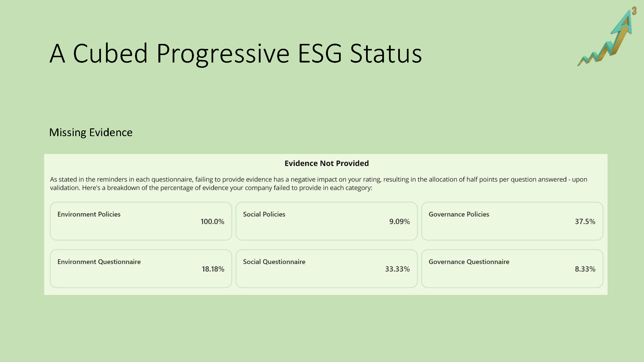This screenshot has width=644, height=362.
Task: Click the 33.33% Social Questionnaire value
Action: pos(397,269)
